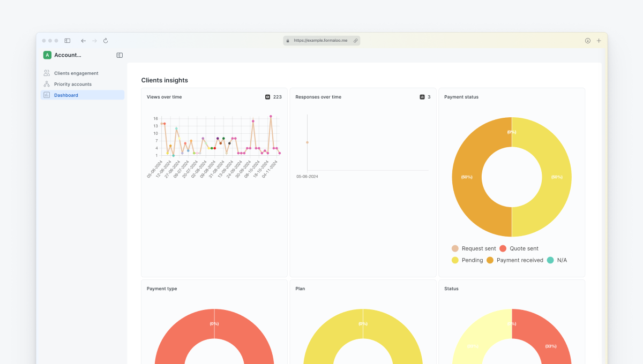
Task: Toggle the N/A legend item
Action: (x=557, y=260)
